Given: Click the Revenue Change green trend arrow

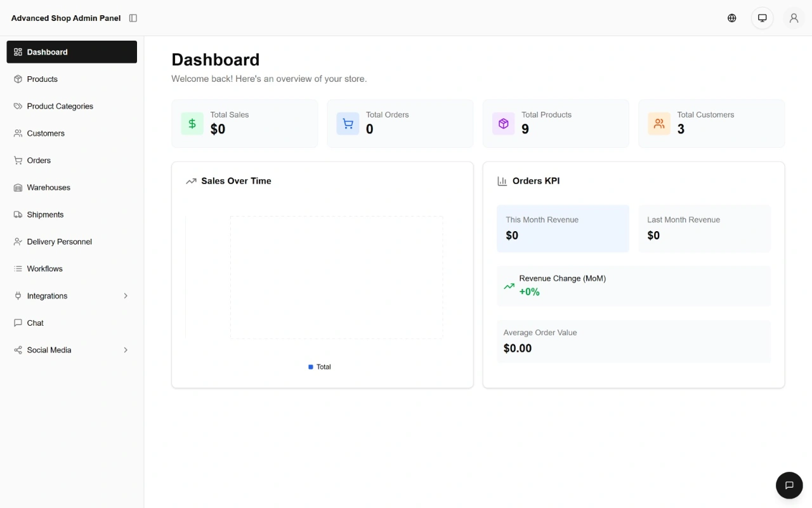Looking at the screenshot, I should [x=509, y=286].
